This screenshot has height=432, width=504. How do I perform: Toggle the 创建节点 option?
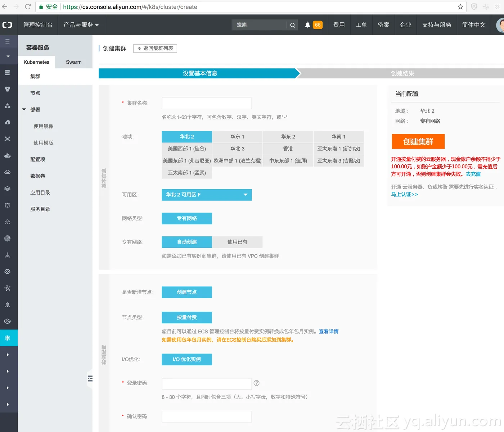(x=187, y=292)
